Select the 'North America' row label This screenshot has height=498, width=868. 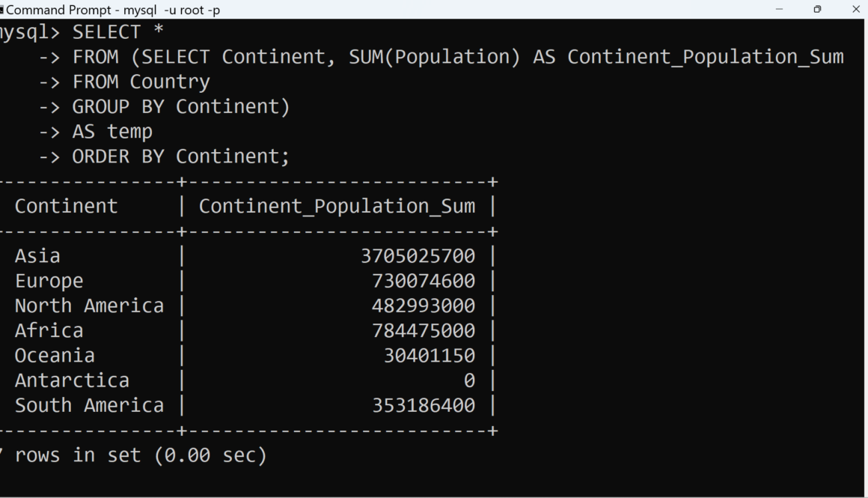pos(89,306)
